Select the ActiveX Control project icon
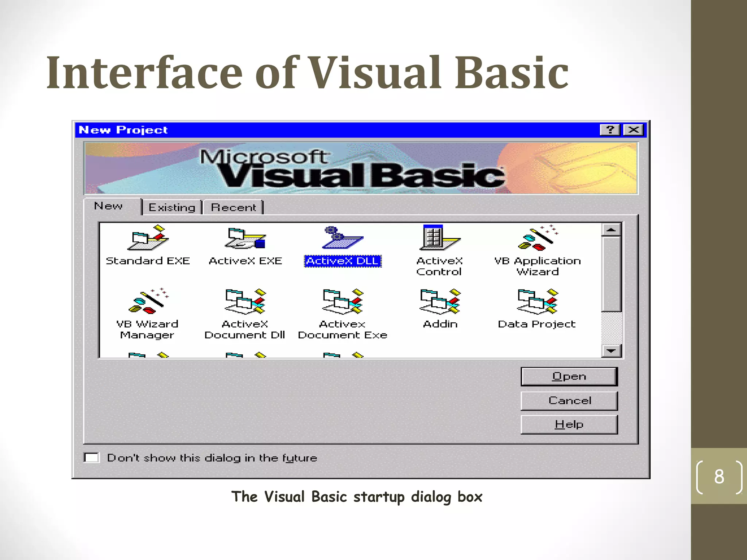The width and height of the screenshot is (747, 560). click(x=440, y=237)
